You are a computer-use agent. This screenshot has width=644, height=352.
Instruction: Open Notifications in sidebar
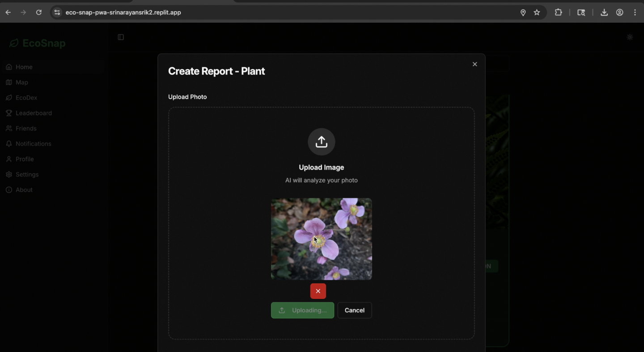(x=53, y=143)
